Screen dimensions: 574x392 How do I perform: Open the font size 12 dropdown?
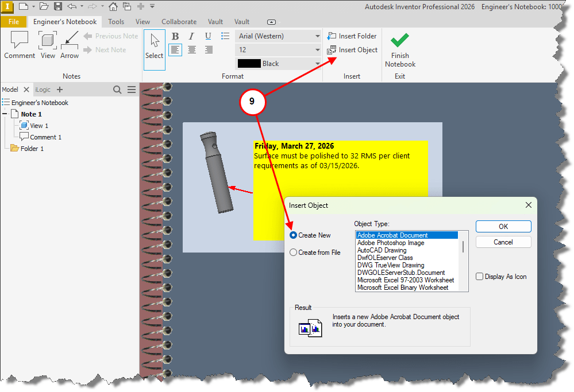pos(278,50)
